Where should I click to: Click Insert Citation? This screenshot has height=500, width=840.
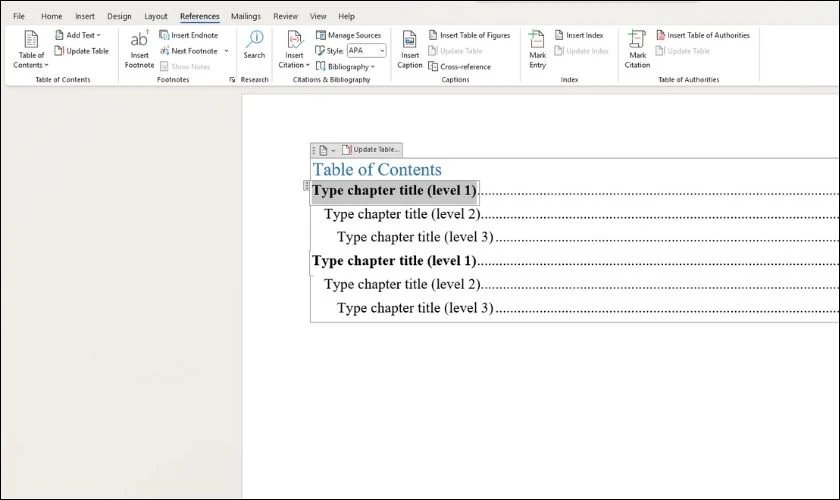pos(294,49)
